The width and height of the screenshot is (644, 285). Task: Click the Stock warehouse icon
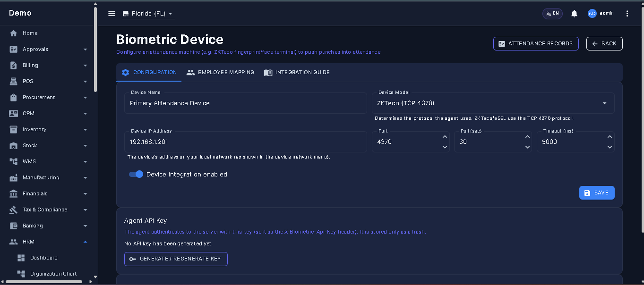click(14, 145)
